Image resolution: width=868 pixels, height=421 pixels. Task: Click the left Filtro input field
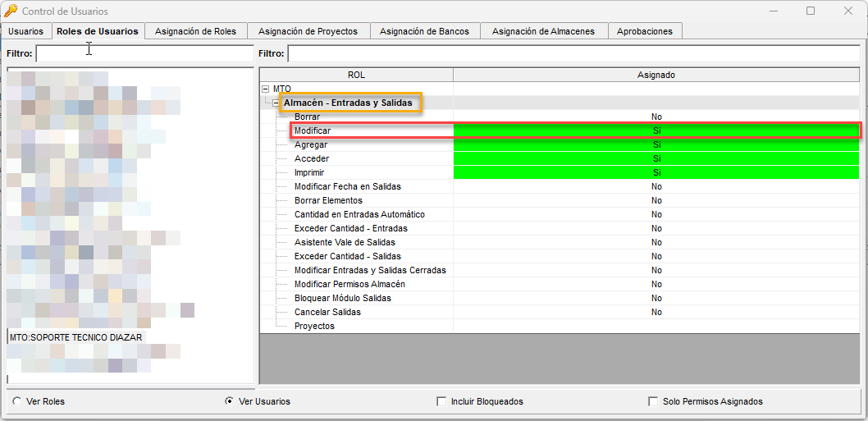tap(144, 53)
